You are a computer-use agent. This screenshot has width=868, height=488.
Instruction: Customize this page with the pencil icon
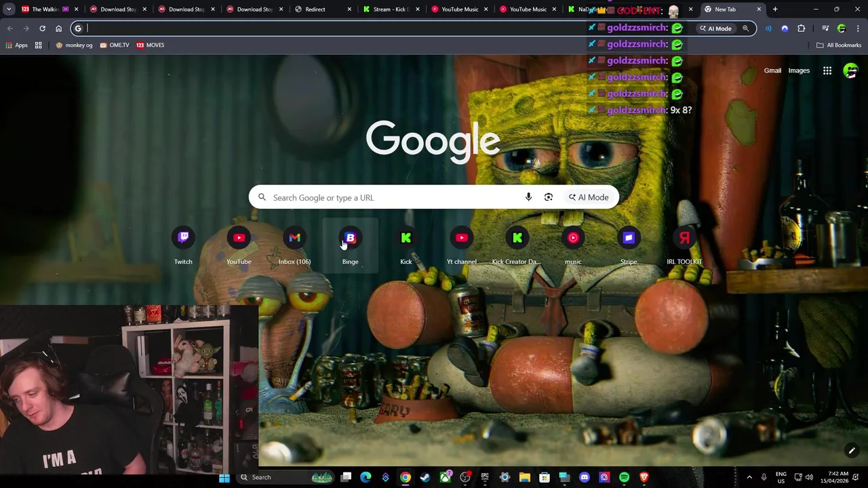(852, 450)
